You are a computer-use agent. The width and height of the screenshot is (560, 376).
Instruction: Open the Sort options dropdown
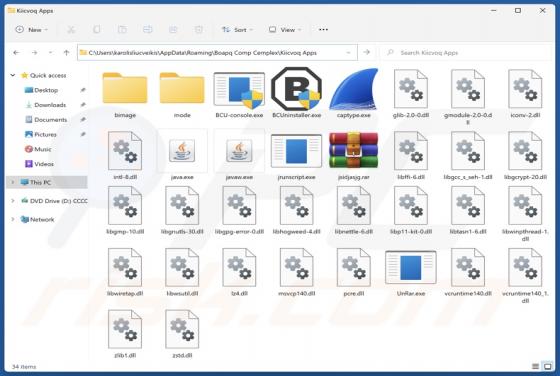coord(237,30)
